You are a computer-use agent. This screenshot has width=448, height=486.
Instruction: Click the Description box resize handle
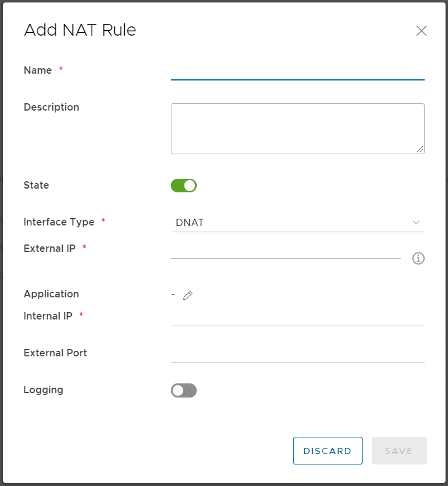[420, 149]
